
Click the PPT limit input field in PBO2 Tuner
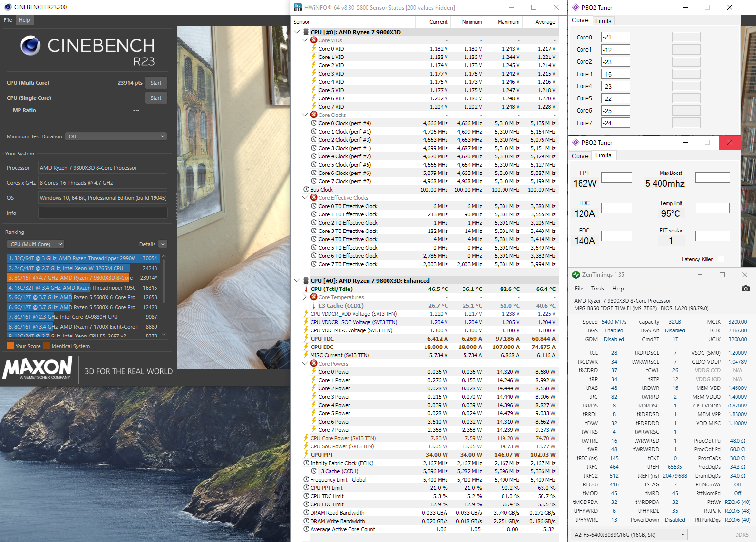point(617,177)
